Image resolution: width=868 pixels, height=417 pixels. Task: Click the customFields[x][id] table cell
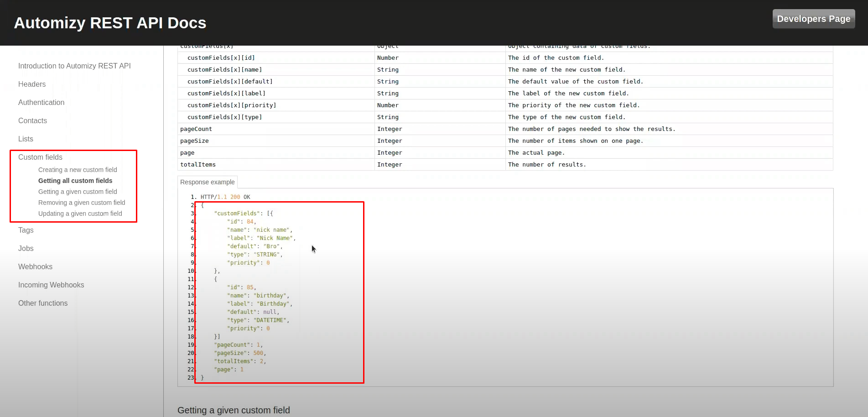pos(276,58)
